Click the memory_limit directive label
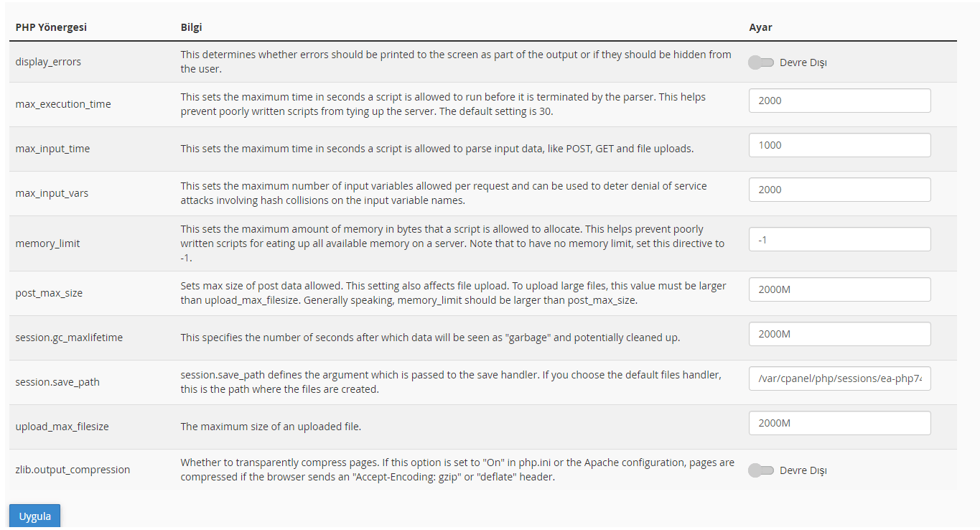Viewport: 980px width, 530px height. pyautogui.click(x=47, y=243)
